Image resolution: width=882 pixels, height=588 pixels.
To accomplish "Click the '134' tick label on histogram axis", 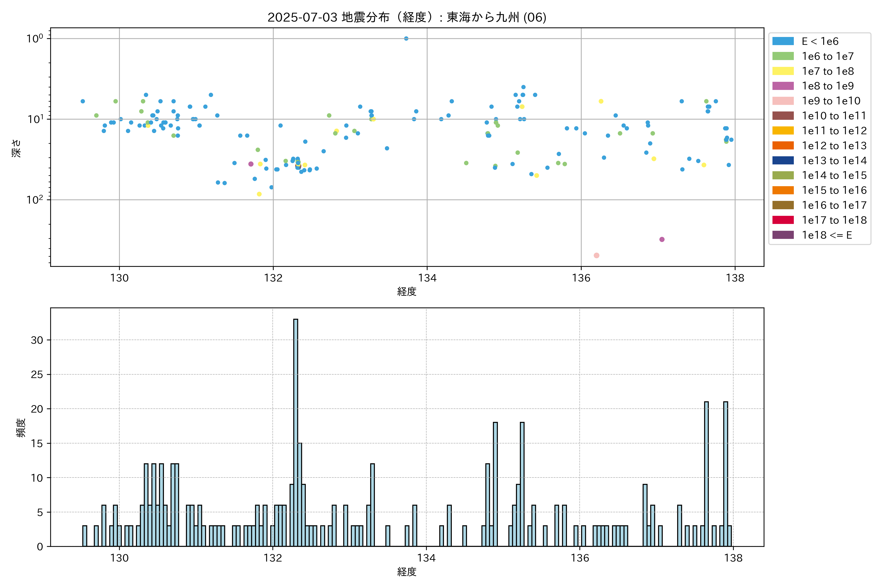I will (426, 558).
